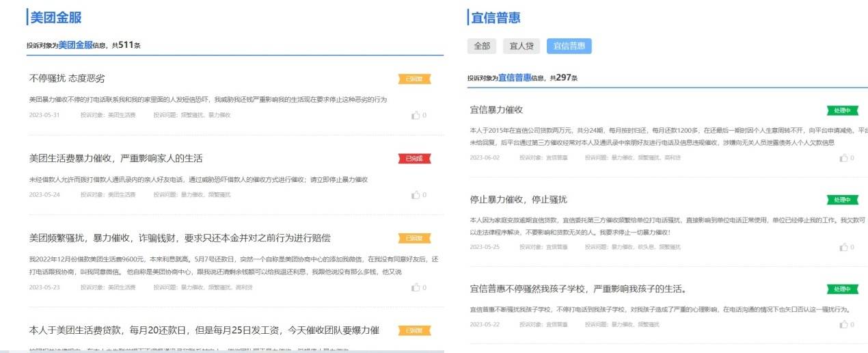Thumbs-up the '宜信普惠不停骚然我孩子学校' complaint

(843, 324)
